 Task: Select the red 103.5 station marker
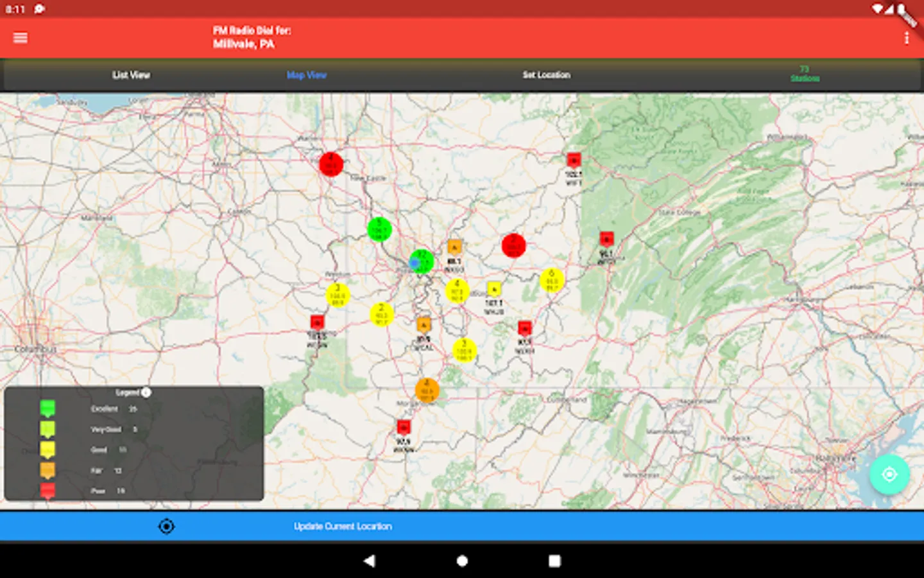pyautogui.click(x=317, y=322)
